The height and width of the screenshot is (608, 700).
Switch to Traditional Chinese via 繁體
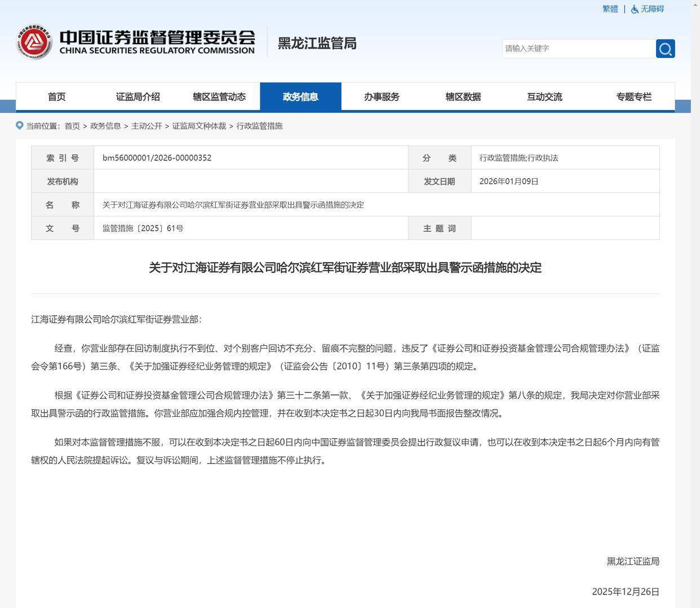point(610,9)
